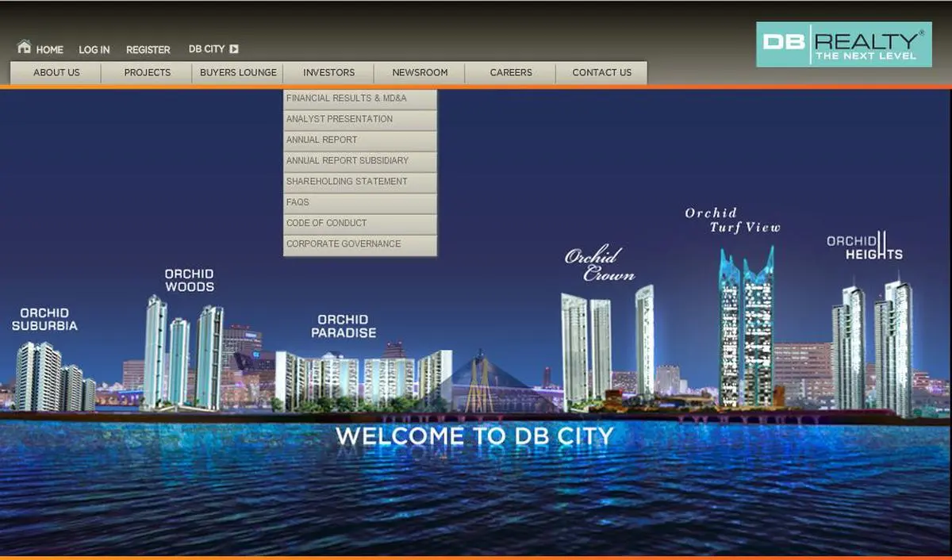Open the CAREERS menu
Image resolution: width=952 pixels, height=560 pixels.
pyautogui.click(x=511, y=72)
